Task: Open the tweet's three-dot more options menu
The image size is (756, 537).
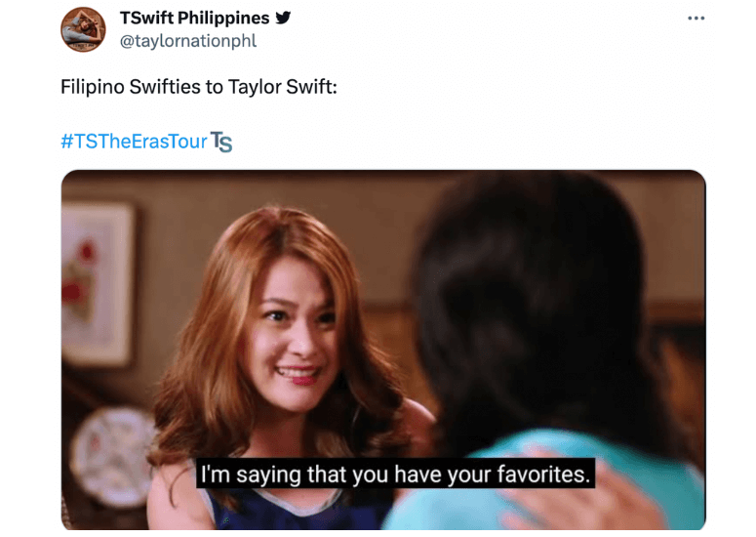Action: pos(696,19)
